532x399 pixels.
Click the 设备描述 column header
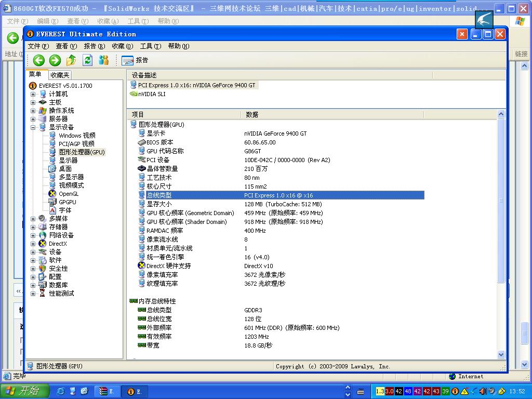point(280,75)
